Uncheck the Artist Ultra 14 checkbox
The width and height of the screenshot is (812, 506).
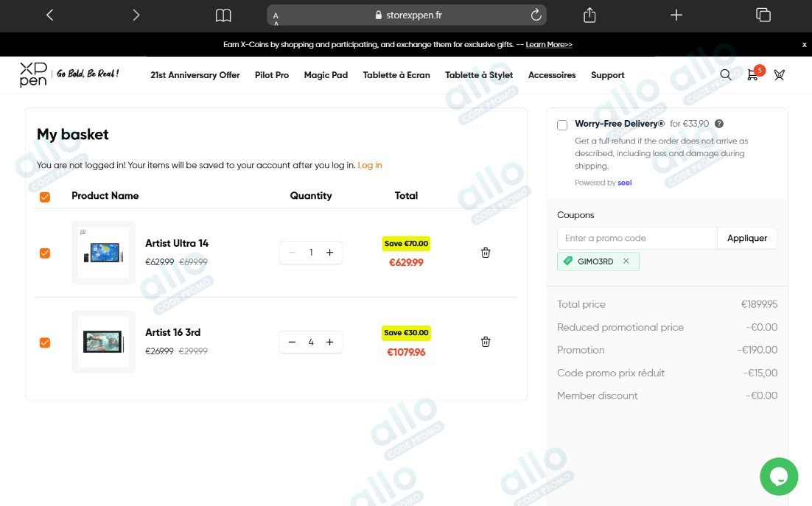pyautogui.click(x=45, y=253)
